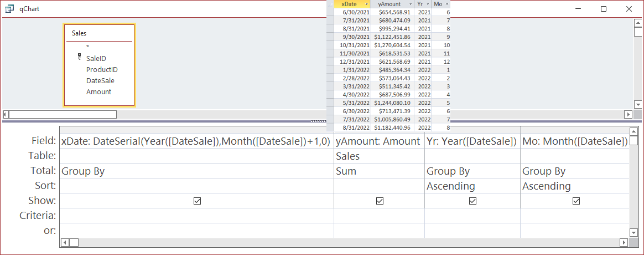Click Ascending sort cell under Mo
644x255 pixels.
point(575,186)
